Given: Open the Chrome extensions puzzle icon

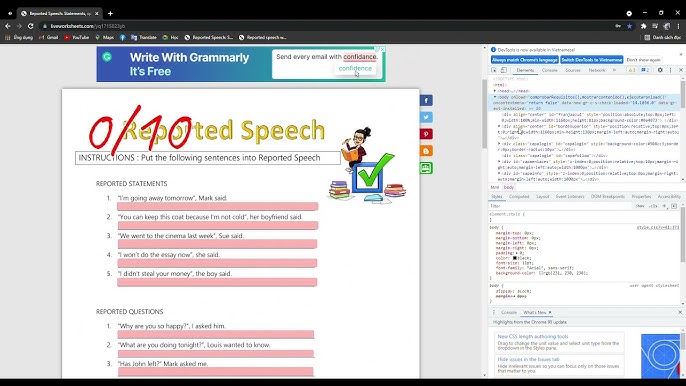Looking at the screenshot, I should click(x=644, y=26).
